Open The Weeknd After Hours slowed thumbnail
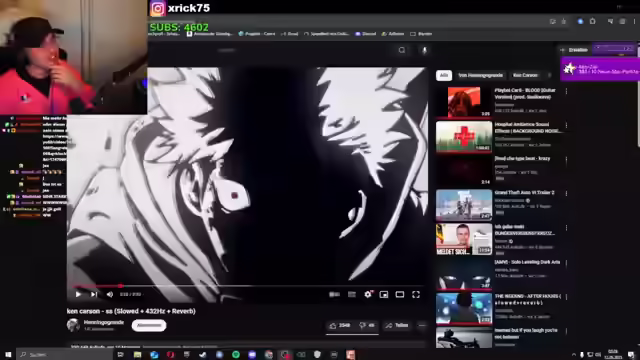Viewport: 640px width, 360px height. tap(464, 308)
